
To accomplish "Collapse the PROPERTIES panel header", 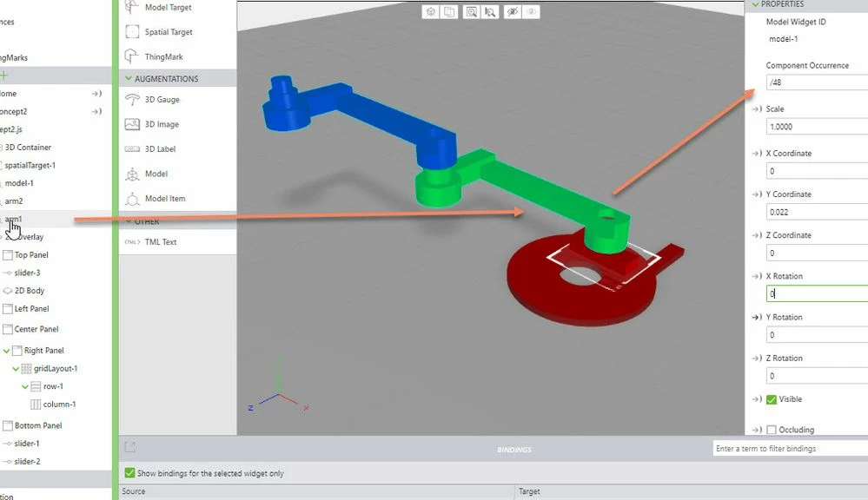I will click(x=755, y=4).
